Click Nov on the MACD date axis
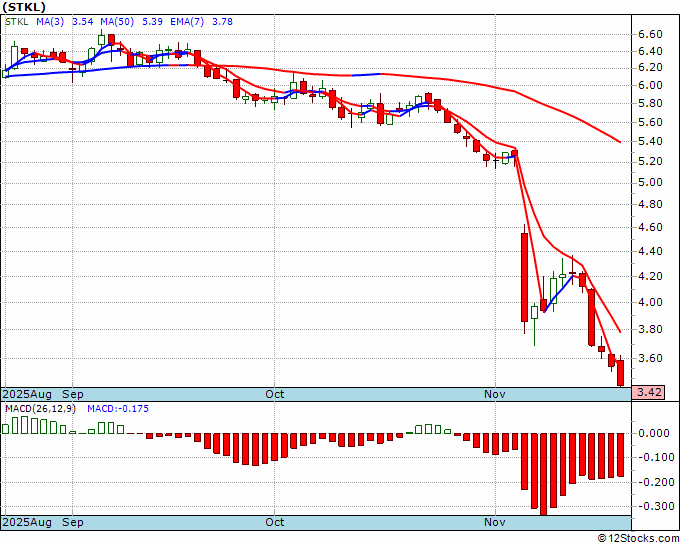Screen dimensions: 680x546 point(495,522)
